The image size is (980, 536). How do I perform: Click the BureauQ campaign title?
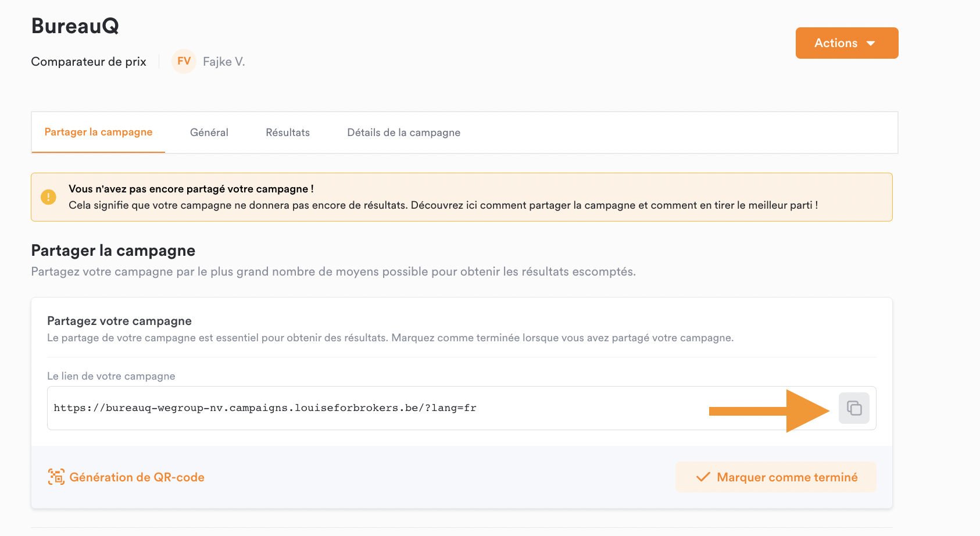[x=75, y=26]
